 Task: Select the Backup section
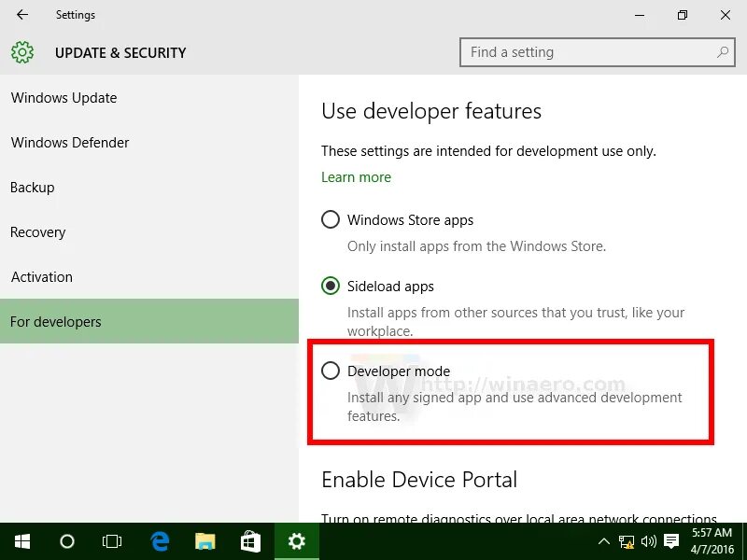point(32,187)
